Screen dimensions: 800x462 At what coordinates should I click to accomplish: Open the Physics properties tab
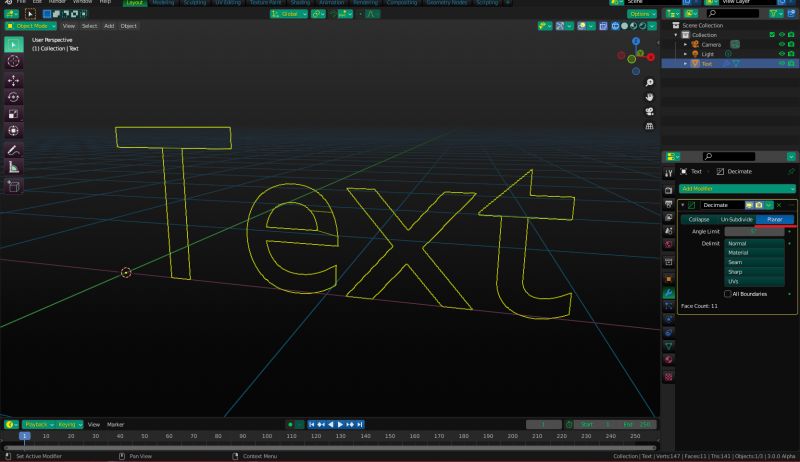tap(668, 319)
